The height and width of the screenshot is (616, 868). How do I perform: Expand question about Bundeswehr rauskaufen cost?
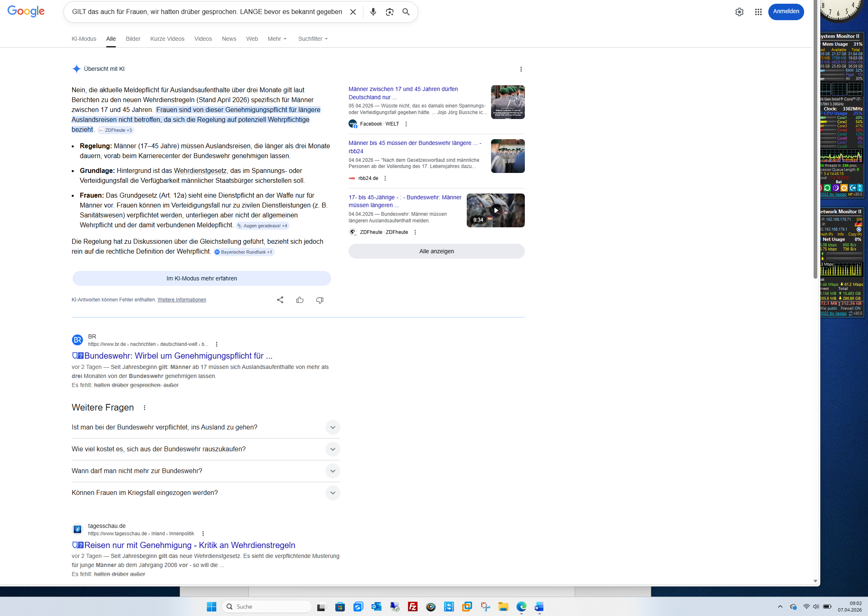click(332, 449)
